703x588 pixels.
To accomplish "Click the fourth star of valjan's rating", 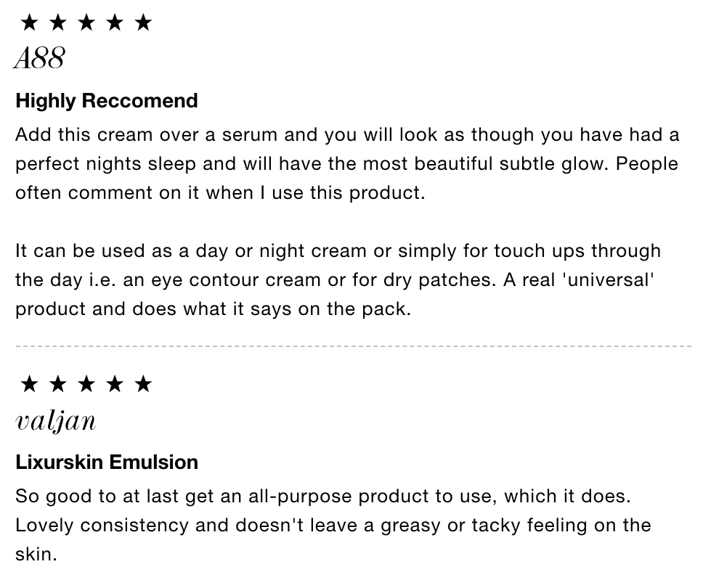I will coord(115,384).
